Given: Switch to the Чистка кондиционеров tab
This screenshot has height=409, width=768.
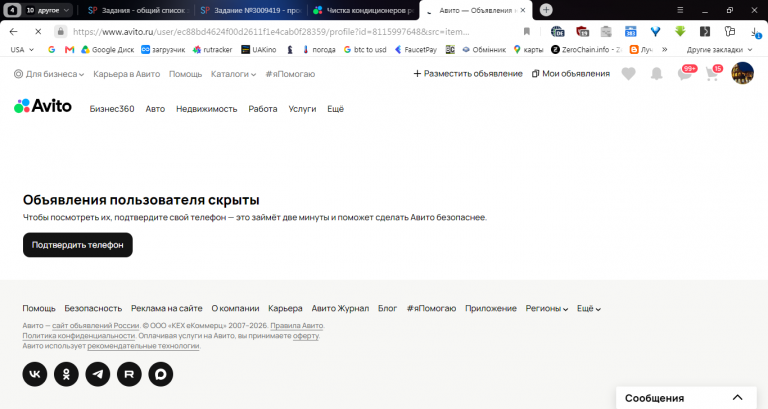Looking at the screenshot, I should (x=363, y=10).
